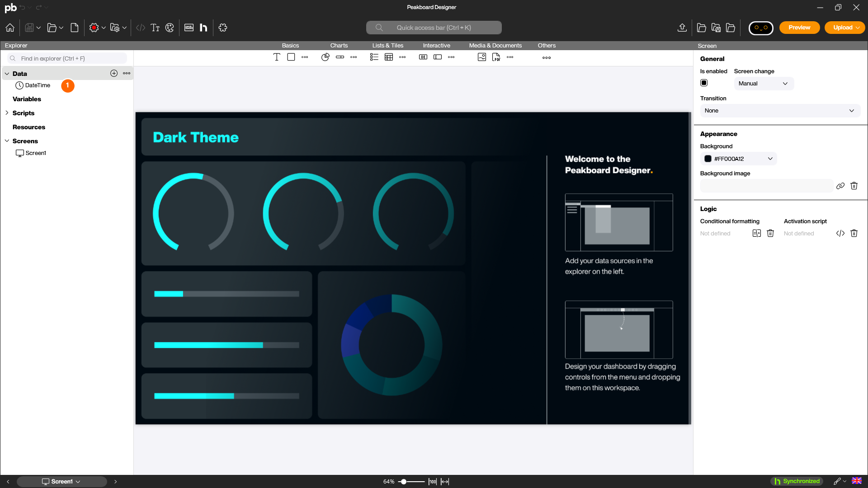Open the folder settings manager icon
Viewport: 868px width, 488px height.
115,28
